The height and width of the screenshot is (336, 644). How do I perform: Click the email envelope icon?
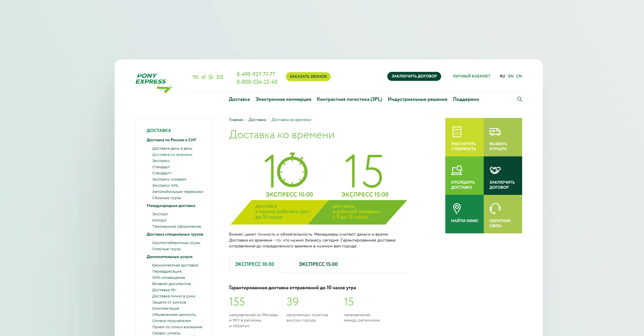click(x=220, y=77)
